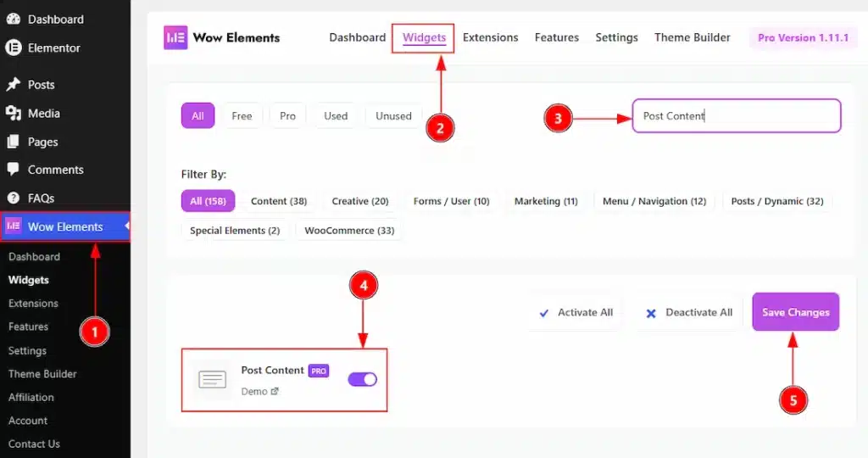Viewport: 868px width, 458px height.
Task: Click the FAQs question mark icon
Action: pyautogui.click(x=14, y=198)
